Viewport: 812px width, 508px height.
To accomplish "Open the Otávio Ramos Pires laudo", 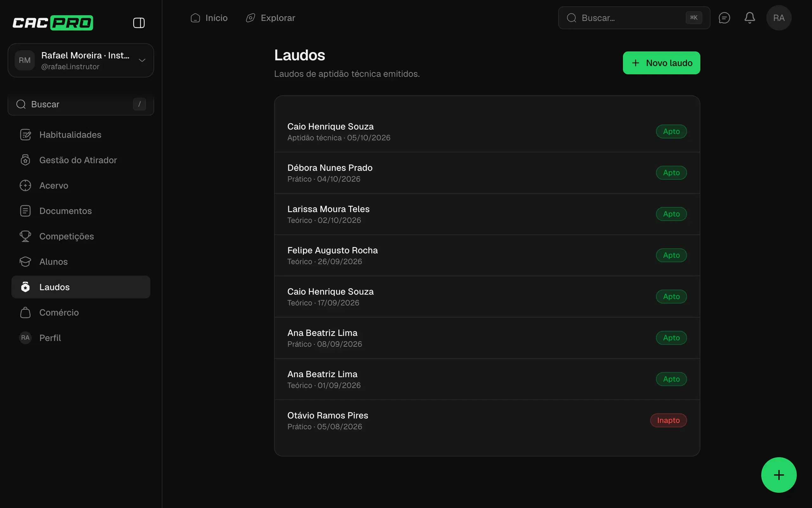I will 487,421.
